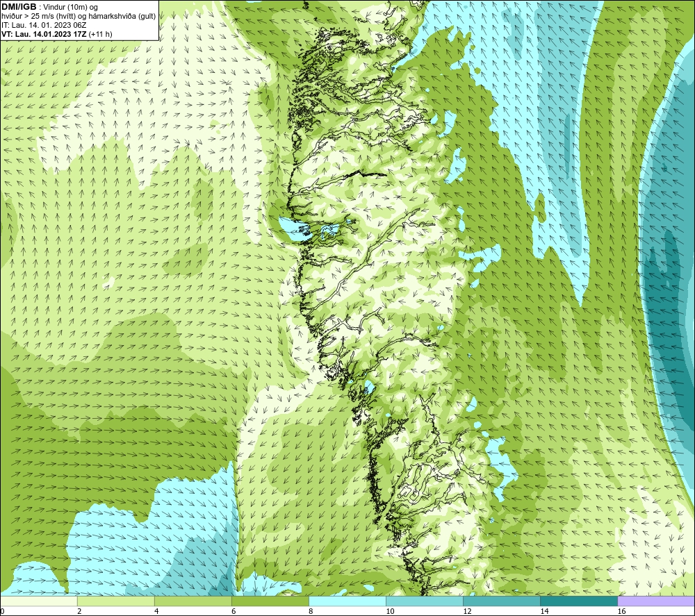Select the 12–14 m/s teal swatch

[x=502, y=601]
